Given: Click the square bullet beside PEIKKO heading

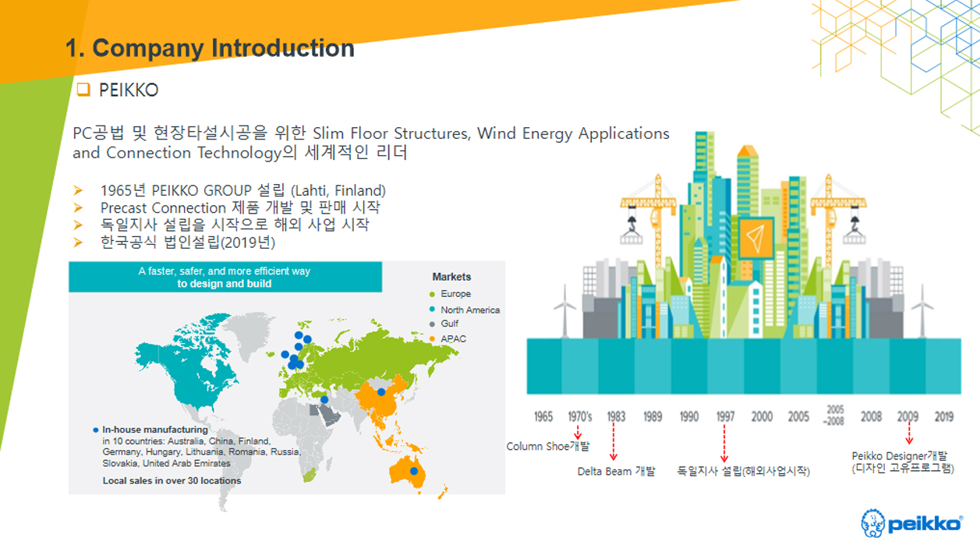Looking at the screenshot, I should coord(83,90).
